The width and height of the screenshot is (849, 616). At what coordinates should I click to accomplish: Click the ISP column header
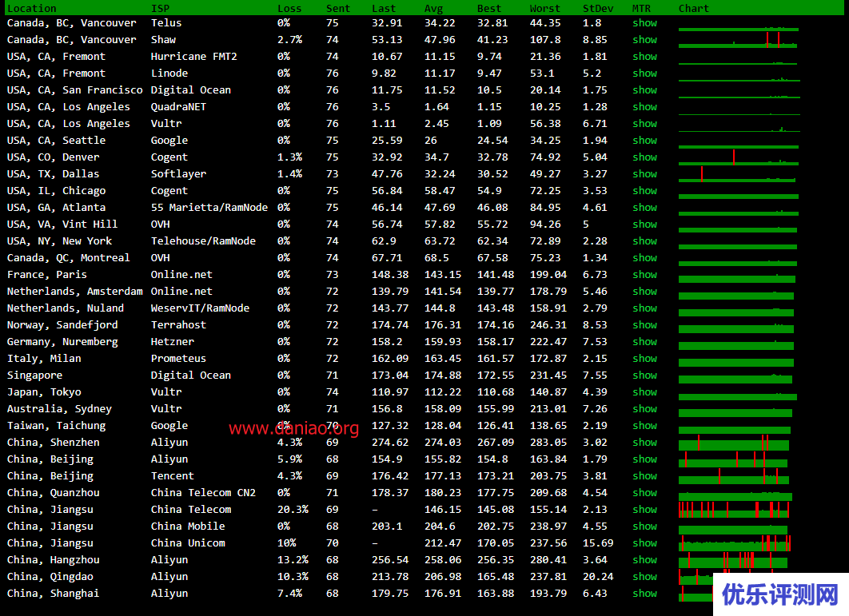(160, 8)
